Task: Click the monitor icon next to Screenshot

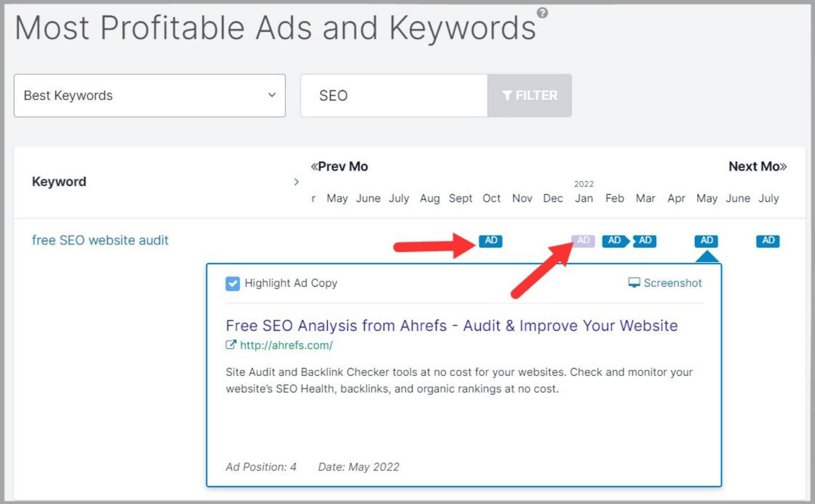Action: pyautogui.click(x=634, y=283)
